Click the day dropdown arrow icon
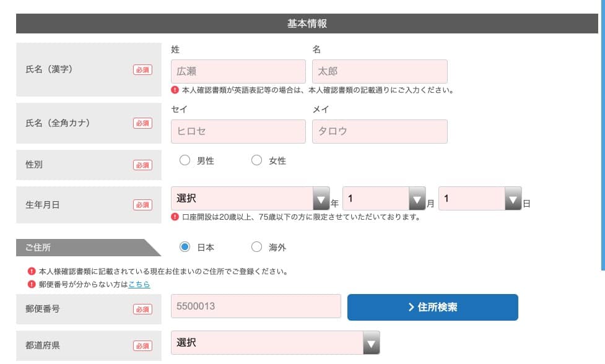Screen dimensions: 605x364 tap(513, 199)
